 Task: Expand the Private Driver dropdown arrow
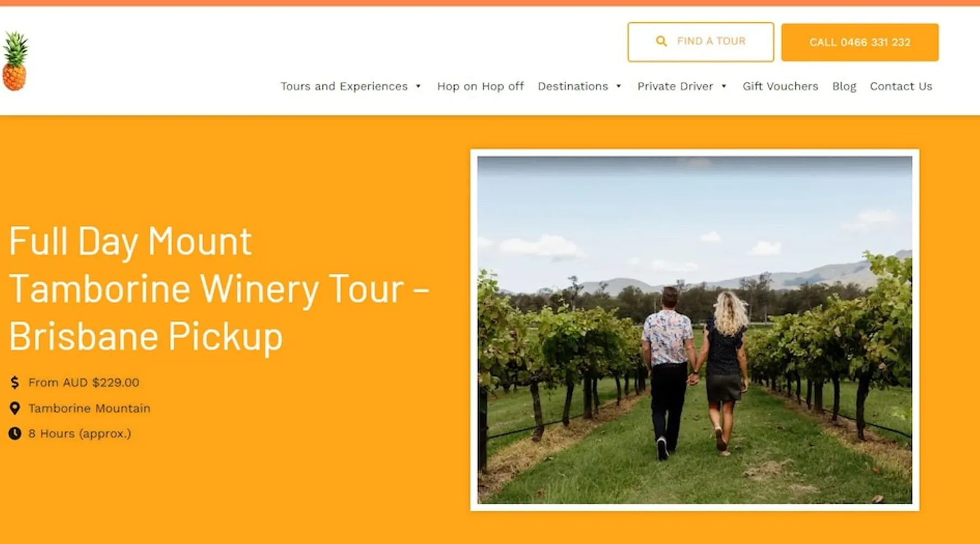pyautogui.click(x=724, y=86)
